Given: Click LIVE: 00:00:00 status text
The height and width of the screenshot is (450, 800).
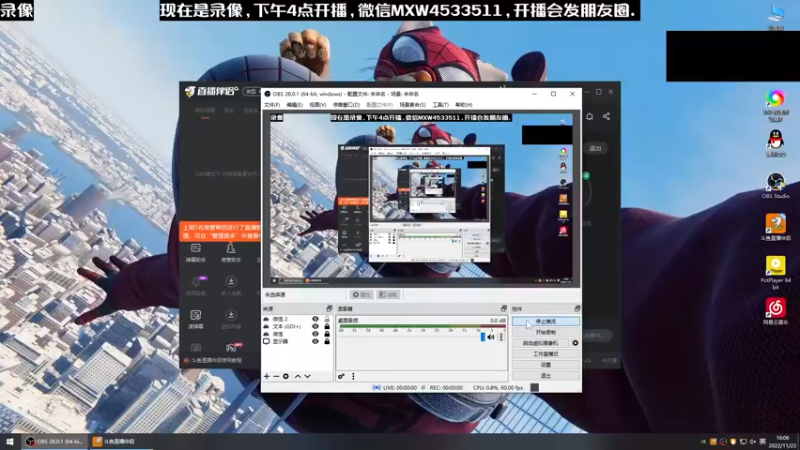Looking at the screenshot, I should coord(399,388).
